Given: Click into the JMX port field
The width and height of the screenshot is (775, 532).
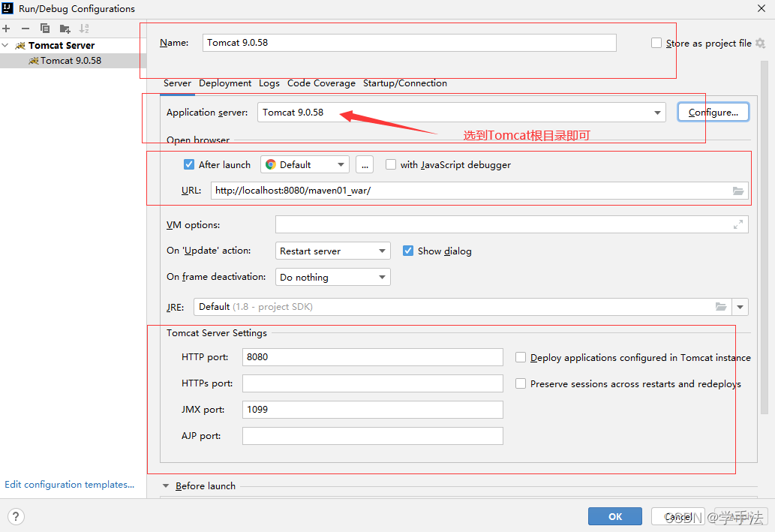Looking at the screenshot, I should [373, 410].
